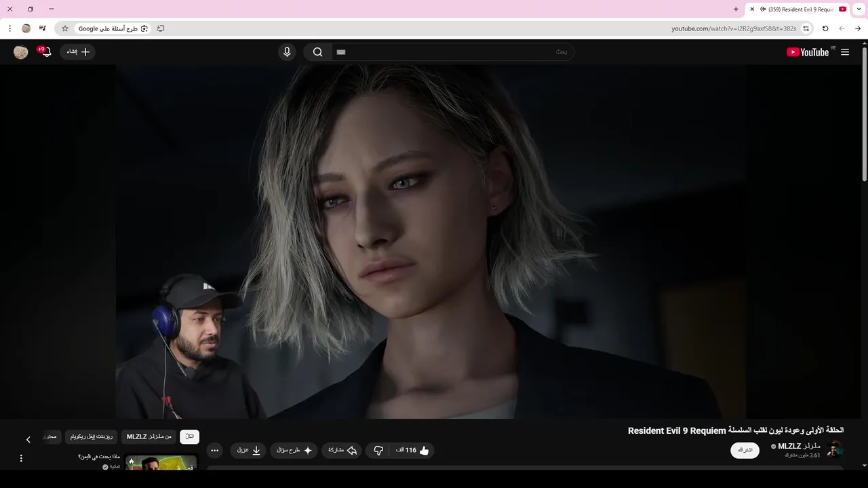Open the Create (إنشاء) button

click(78, 52)
